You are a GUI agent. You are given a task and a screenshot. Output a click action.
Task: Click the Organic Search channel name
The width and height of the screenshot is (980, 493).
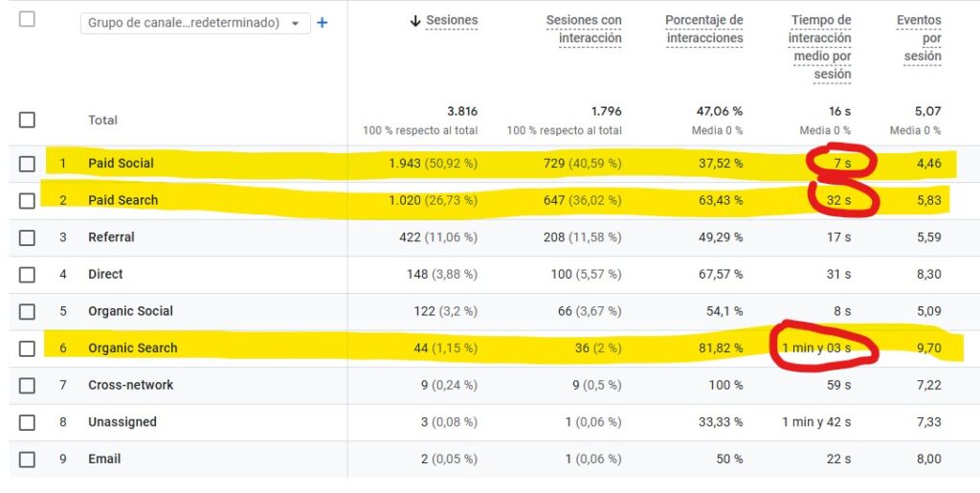[132, 348]
